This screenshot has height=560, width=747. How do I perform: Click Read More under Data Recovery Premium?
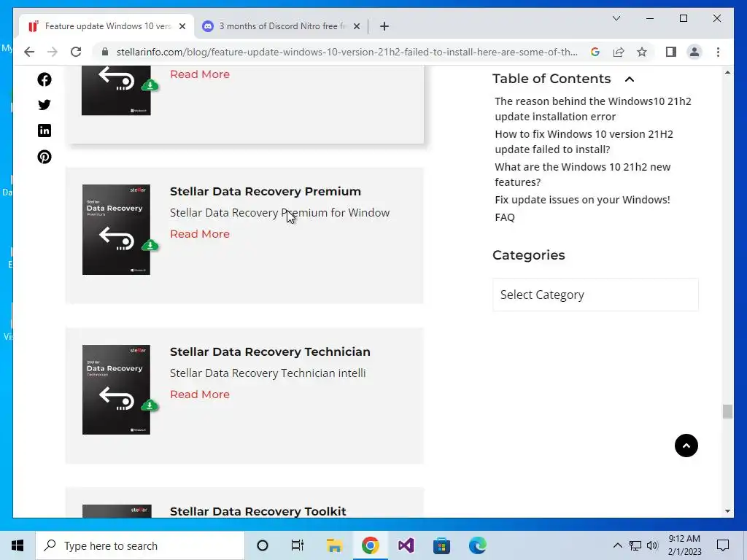point(200,234)
